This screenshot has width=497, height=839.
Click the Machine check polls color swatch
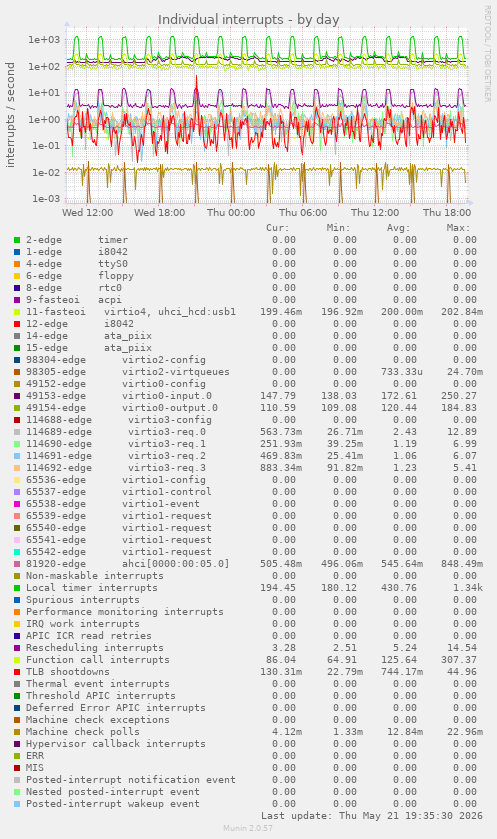(17, 732)
